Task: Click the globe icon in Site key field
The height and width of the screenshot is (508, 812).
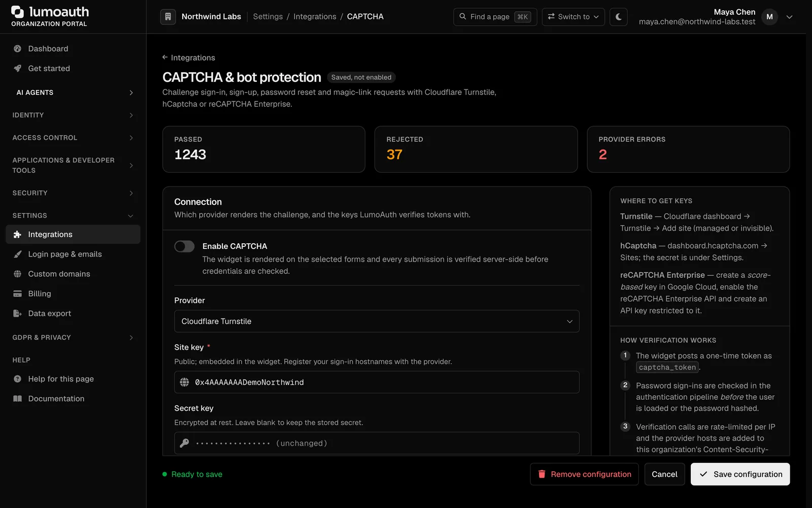Action: tap(185, 382)
